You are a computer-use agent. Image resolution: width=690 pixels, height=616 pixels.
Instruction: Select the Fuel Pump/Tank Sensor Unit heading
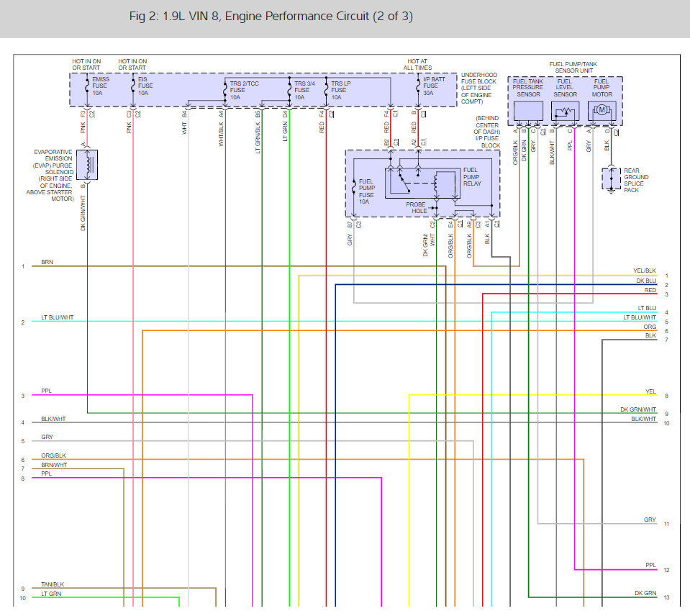(573, 68)
